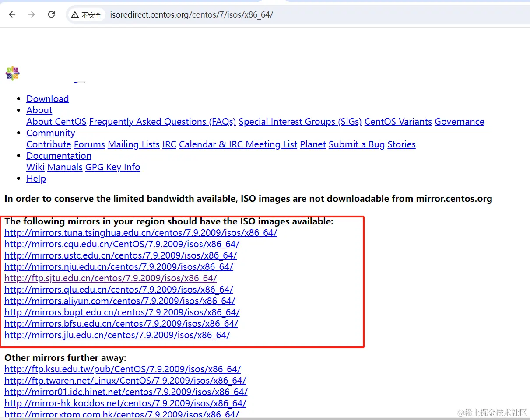Open the mirrors.cqu.edu.cn mirror

122,244
